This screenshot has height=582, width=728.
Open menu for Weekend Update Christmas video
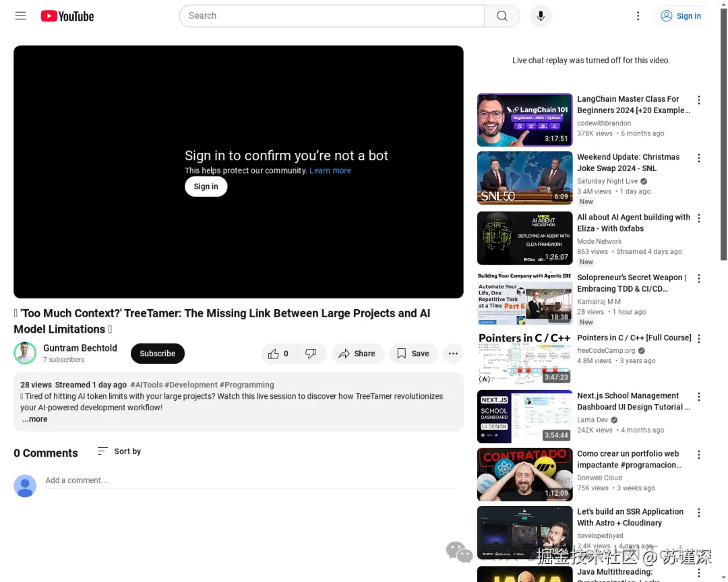pos(698,158)
